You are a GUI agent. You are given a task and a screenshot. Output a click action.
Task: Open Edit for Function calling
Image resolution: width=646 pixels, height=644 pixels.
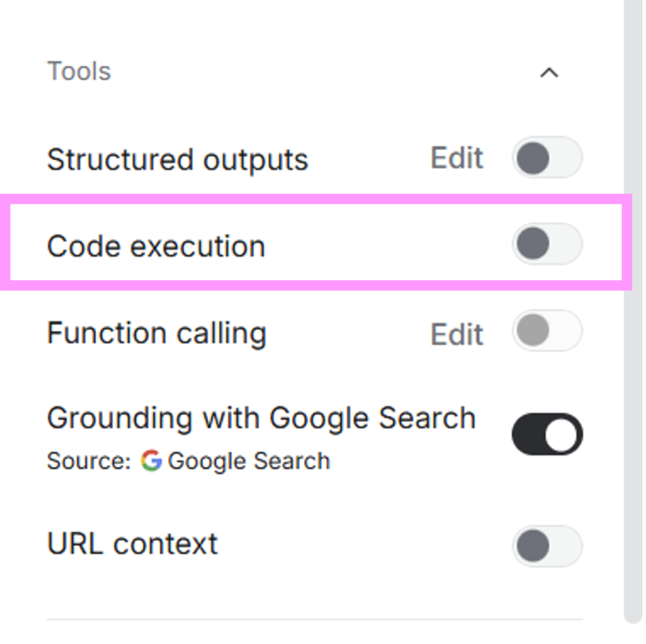point(457,334)
